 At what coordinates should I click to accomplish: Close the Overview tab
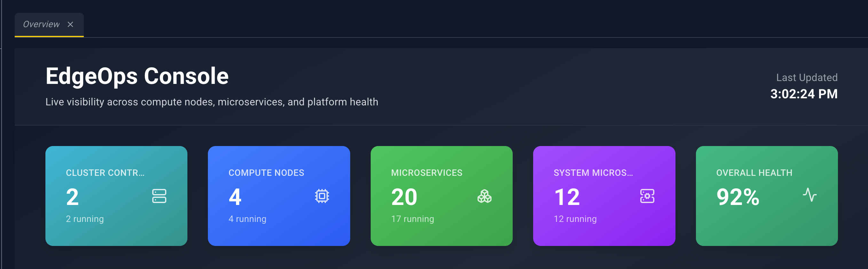(x=70, y=24)
